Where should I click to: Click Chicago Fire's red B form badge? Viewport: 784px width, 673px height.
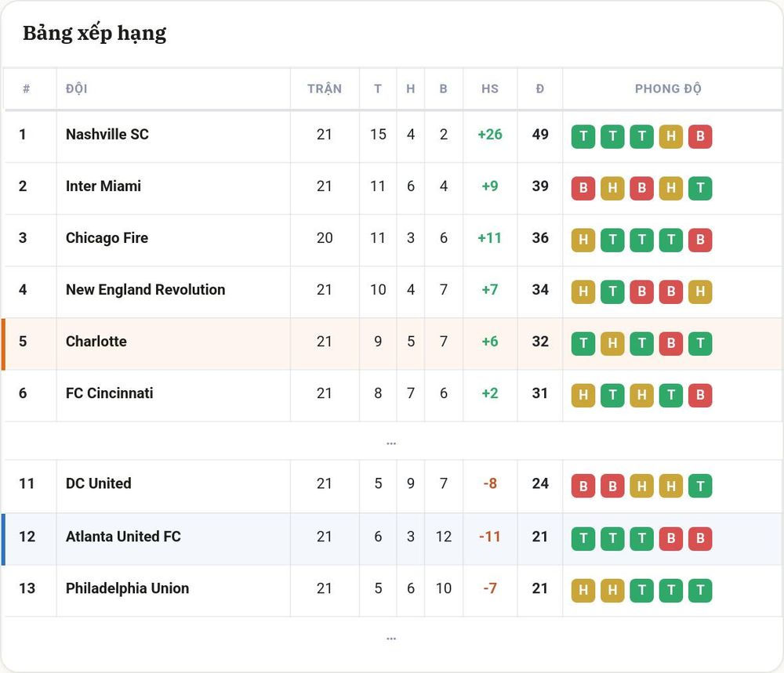[x=700, y=240]
